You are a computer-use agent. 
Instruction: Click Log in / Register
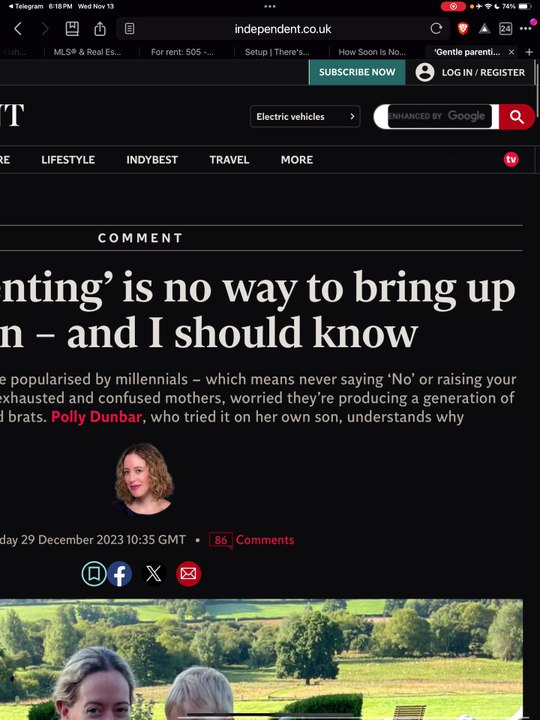483,73
